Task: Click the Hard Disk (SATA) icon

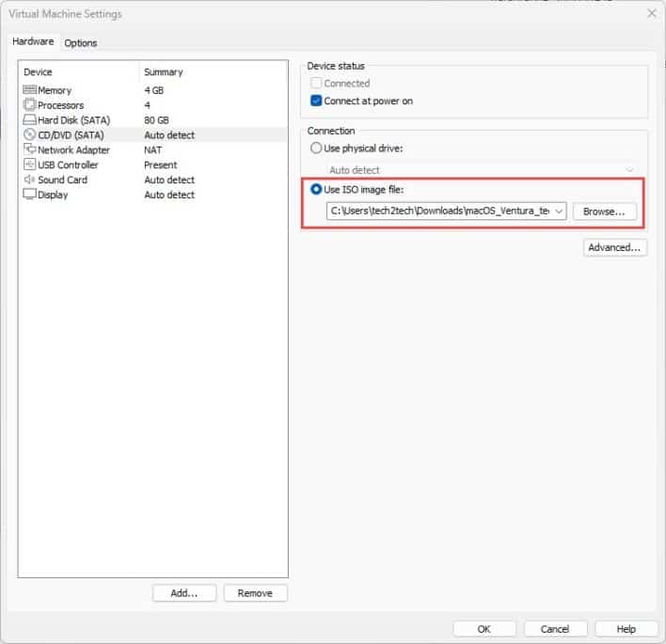Action: click(x=29, y=120)
